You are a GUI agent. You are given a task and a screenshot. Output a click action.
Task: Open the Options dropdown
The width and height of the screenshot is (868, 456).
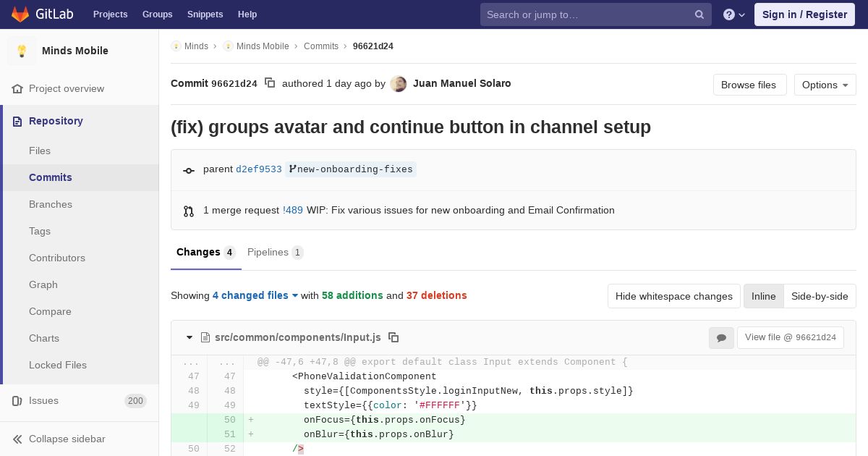pos(825,85)
